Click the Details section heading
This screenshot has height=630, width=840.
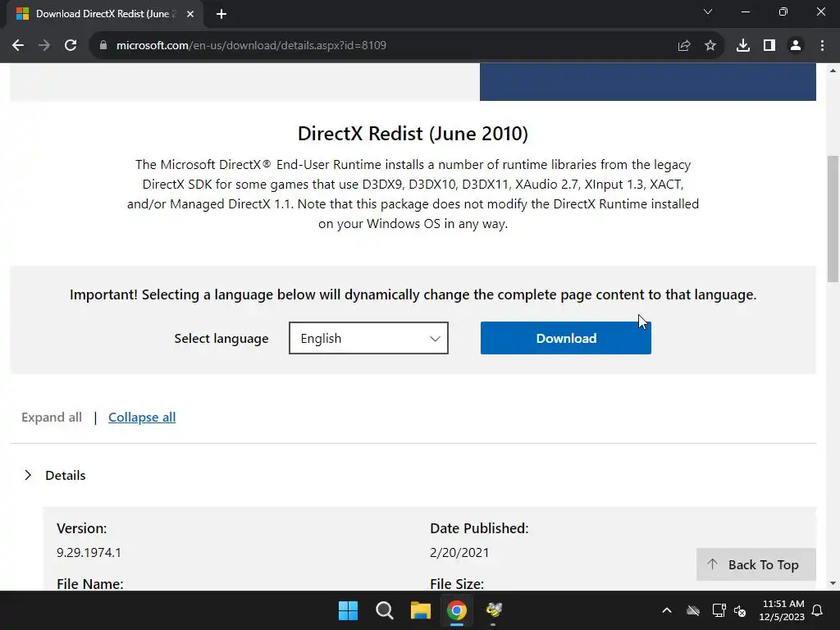tap(66, 475)
